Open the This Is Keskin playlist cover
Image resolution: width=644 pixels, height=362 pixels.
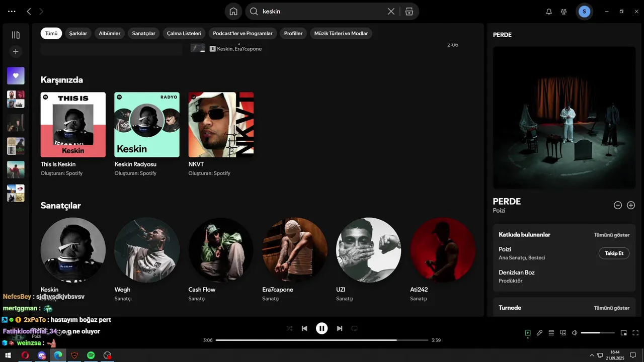(73, 125)
